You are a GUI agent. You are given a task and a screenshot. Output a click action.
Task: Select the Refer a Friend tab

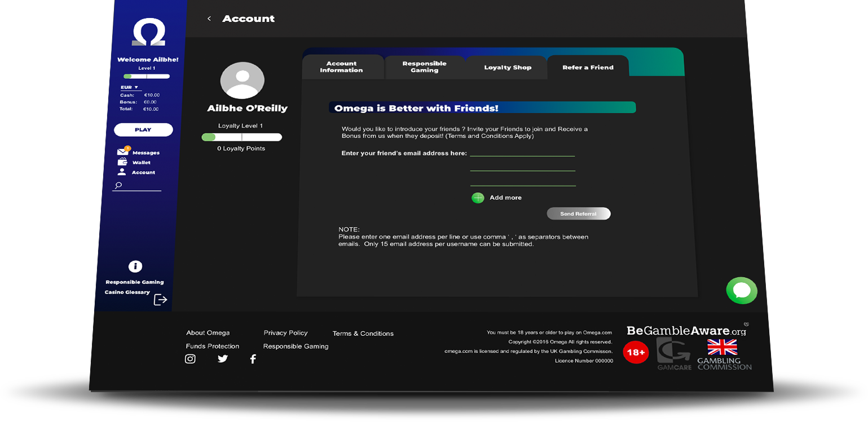588,68
